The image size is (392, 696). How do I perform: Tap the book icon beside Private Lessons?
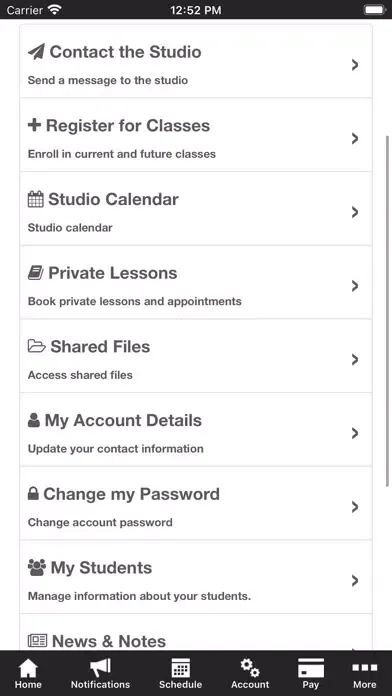[36, 273]
